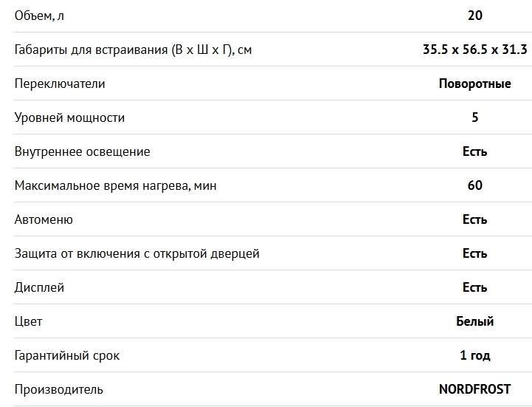Screen dimensions: 532x407
Task: Select max heating time value 60
Action: pos(474,185)
